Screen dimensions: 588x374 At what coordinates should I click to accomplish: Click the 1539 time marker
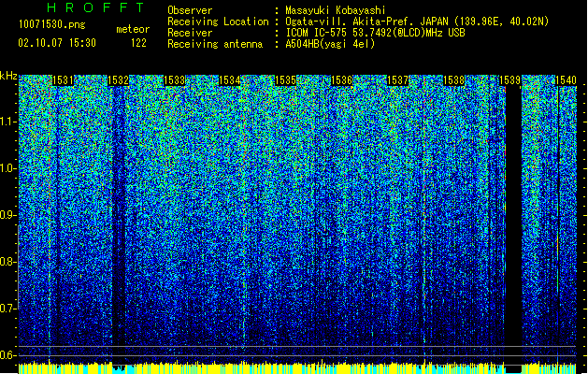[x=510, y=80]
